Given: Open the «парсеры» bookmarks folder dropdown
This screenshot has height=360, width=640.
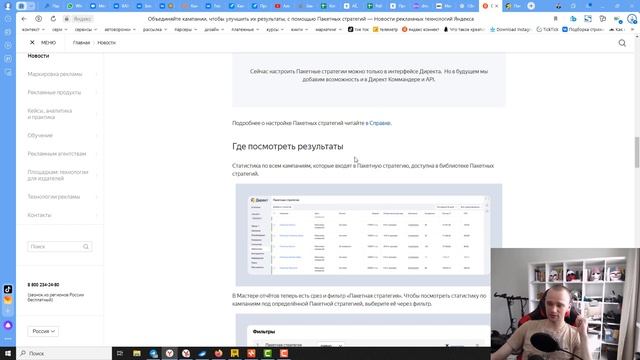Looking at the screenshot, I should pos(186,29).
